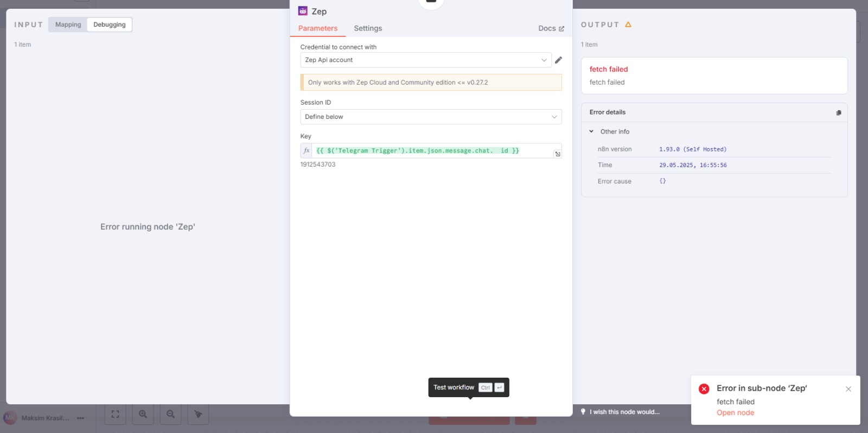The width and height of the screenshot is (868, 433).
Task: Switch to the Settings tab
Action: (x=368, y=28)
